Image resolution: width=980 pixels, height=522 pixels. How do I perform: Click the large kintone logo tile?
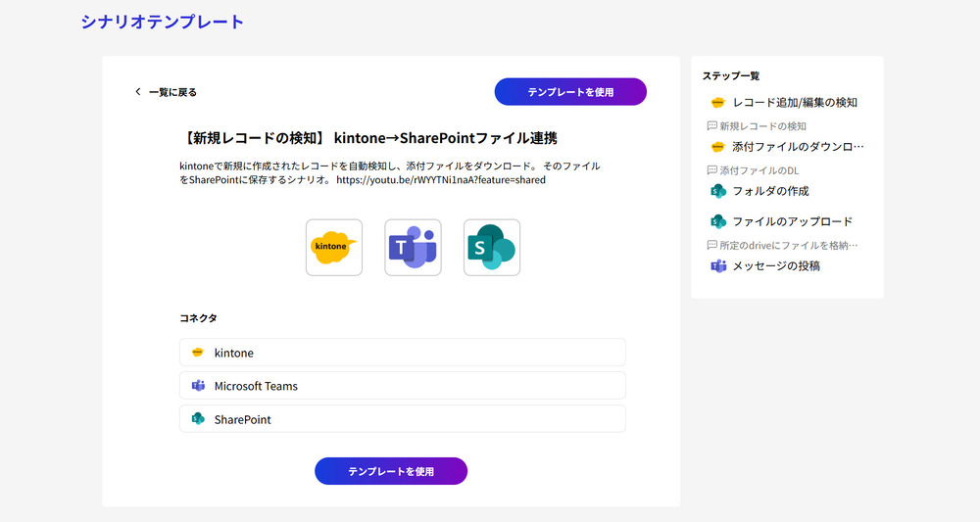[334, 247]
